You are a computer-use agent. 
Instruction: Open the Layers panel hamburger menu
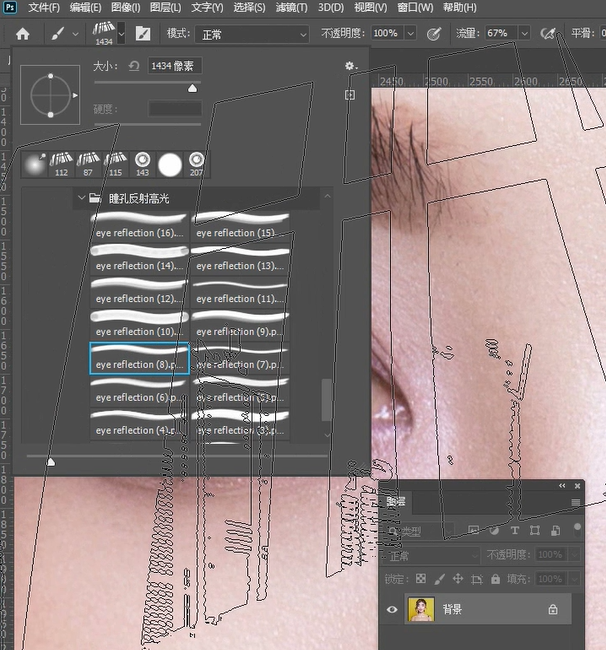[x=576, y=502]
